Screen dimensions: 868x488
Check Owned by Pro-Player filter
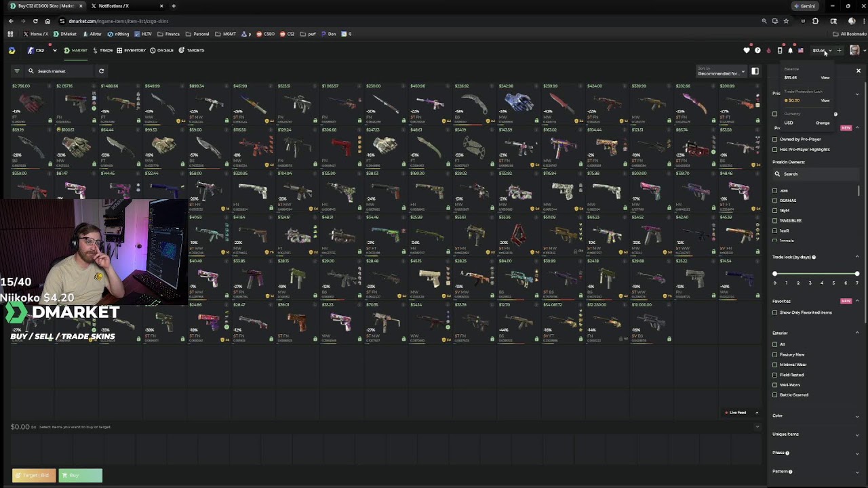coord(775,140)
